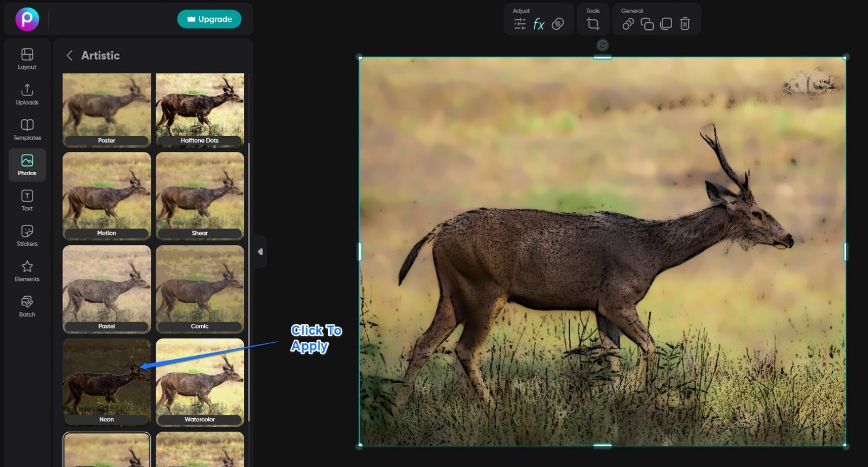Apply the Watercolor effect

point(200,382)
